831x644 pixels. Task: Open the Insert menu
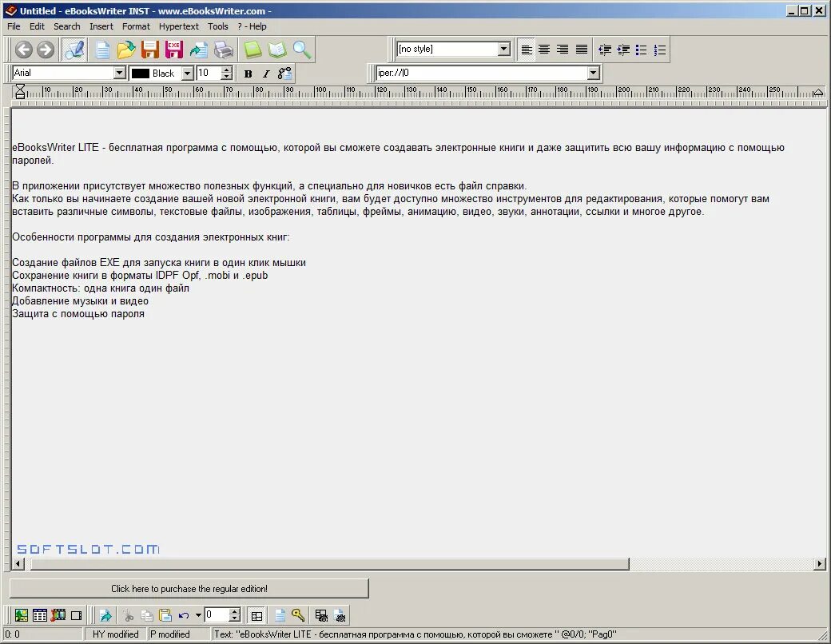pyautogui.click(x=101, y=26)
